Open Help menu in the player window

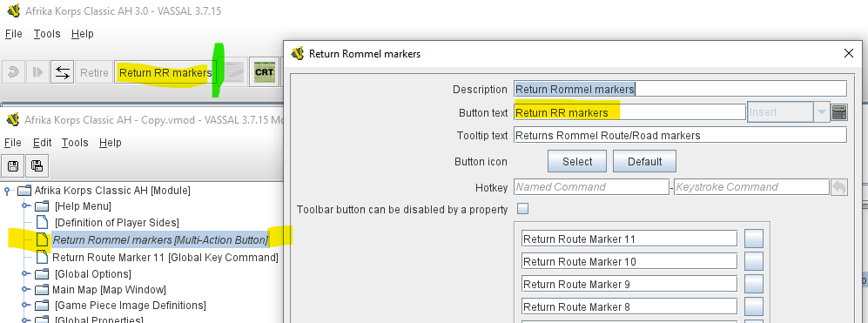pos(83,34)
